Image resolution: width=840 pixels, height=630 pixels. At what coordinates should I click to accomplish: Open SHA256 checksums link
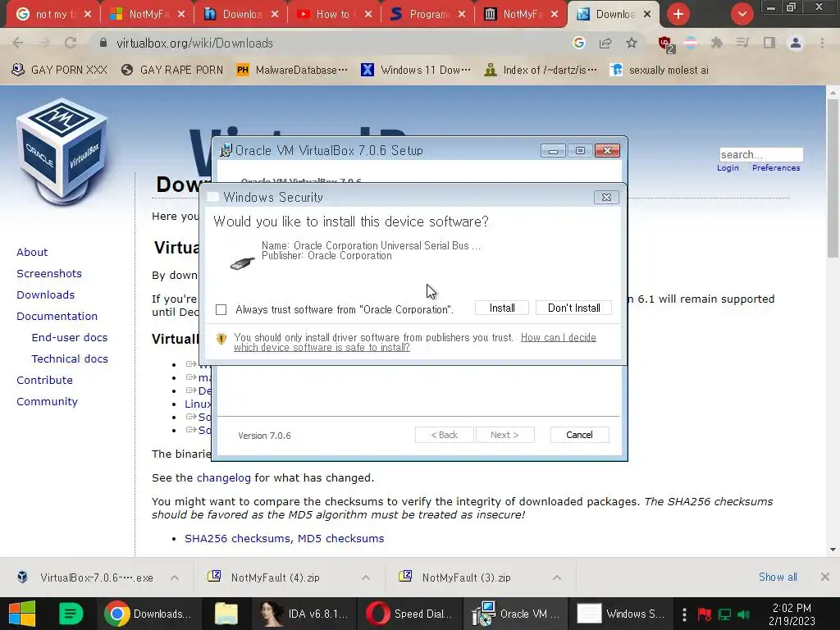[x=237, y=538]
